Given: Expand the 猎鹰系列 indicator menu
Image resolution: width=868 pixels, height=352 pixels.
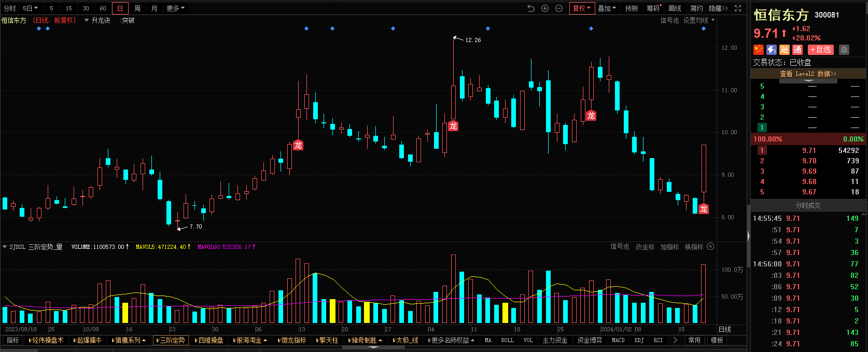Looking at the screenshot, I should (129, 340).
